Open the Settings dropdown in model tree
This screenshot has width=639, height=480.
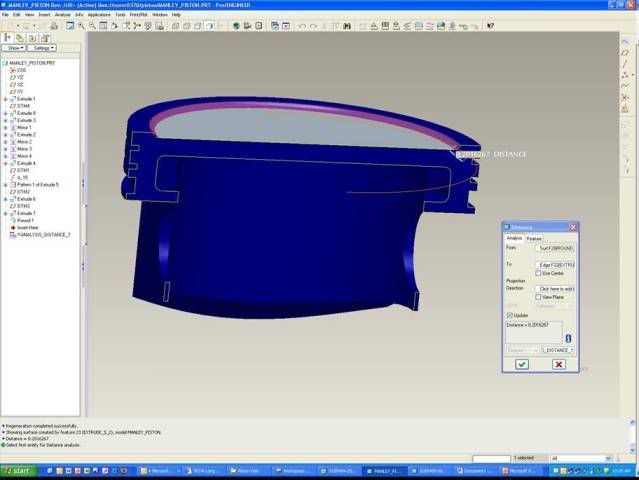click(43, 48)
